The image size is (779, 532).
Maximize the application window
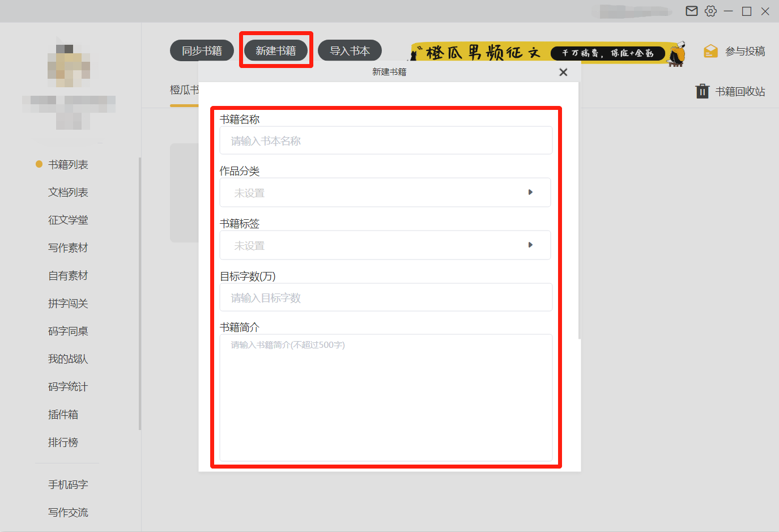pyautogui.click(x=747, y=11)
